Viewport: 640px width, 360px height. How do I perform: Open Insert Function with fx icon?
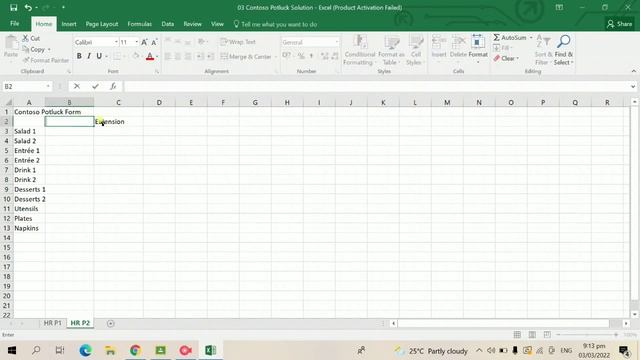point(113,86)
